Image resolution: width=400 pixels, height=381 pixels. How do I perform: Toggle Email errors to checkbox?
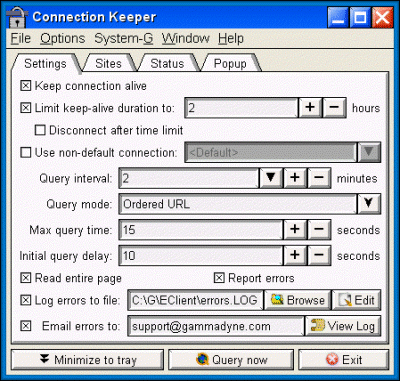25,326
